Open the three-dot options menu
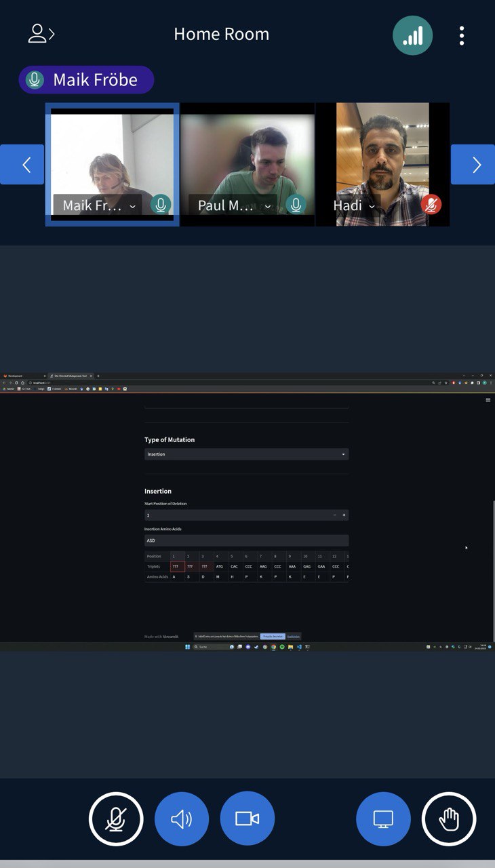Screen dimensions: 495x868 [462, 35]
